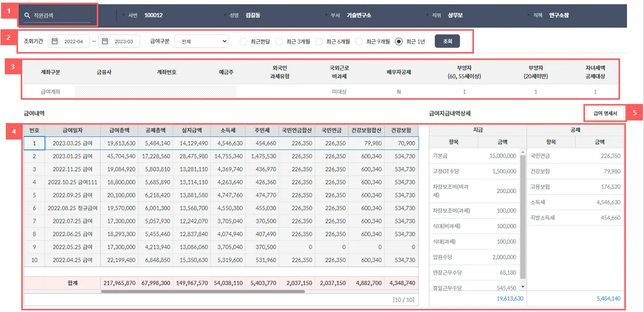Open the 급여 명세서 button
644x312 pixels.
point(604,113)
